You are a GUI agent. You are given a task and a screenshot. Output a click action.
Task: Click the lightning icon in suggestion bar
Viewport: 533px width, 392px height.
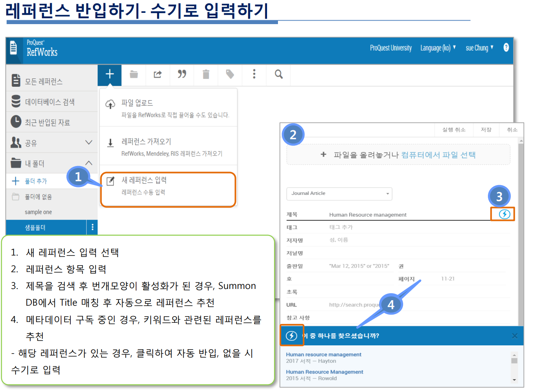(x=292, y=336)
